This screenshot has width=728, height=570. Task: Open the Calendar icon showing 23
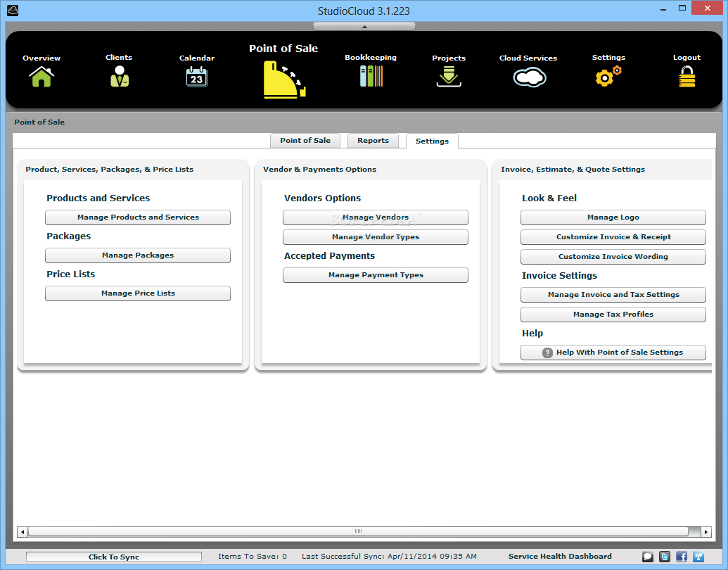(x=197, y=77)
